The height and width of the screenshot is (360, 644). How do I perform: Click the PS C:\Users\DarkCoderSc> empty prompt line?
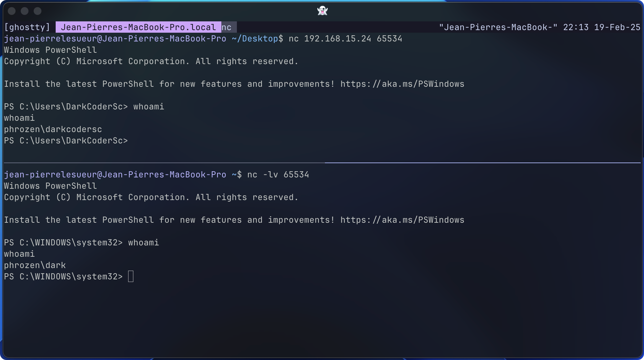66,141
